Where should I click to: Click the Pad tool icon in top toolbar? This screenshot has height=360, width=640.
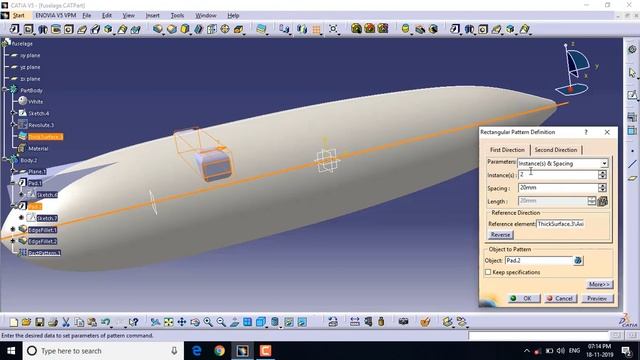[14, 29]
